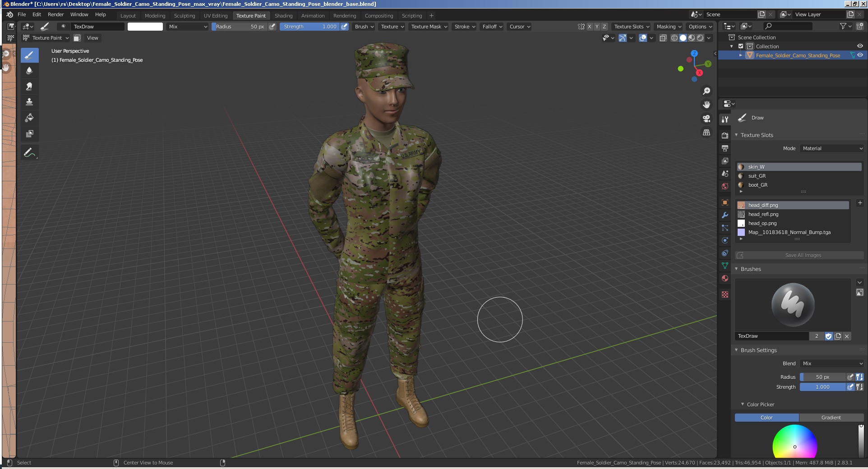Select the Fill bucket tool
This screenshot has width=868, height=469.
(x=29, y=118)
